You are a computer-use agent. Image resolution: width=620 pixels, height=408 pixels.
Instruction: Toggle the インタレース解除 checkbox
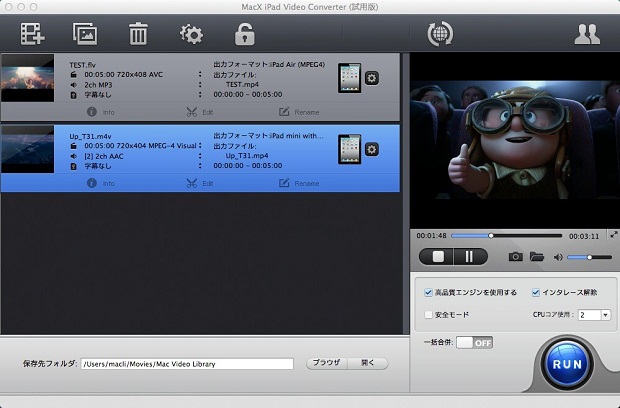(535, 293)
